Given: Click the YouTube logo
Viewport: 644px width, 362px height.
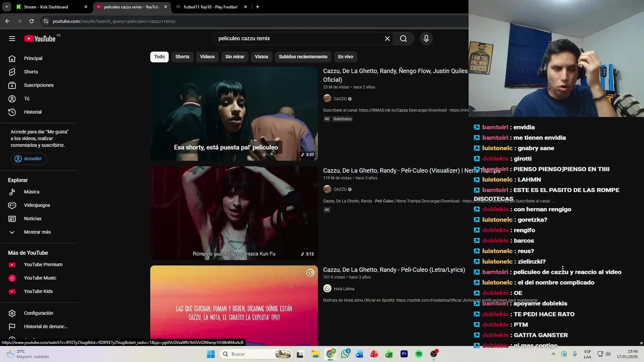Looking at the screenshot, I should [x=40, y=39].
